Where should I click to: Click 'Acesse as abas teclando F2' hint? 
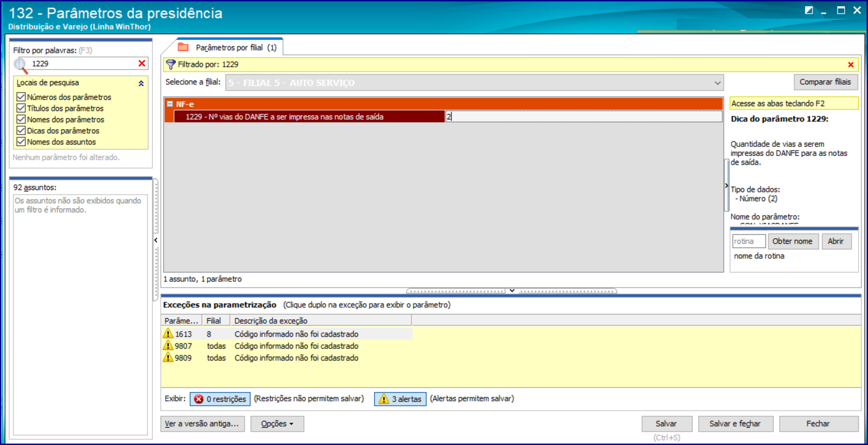pyautogui.click(x=794, y=103)
